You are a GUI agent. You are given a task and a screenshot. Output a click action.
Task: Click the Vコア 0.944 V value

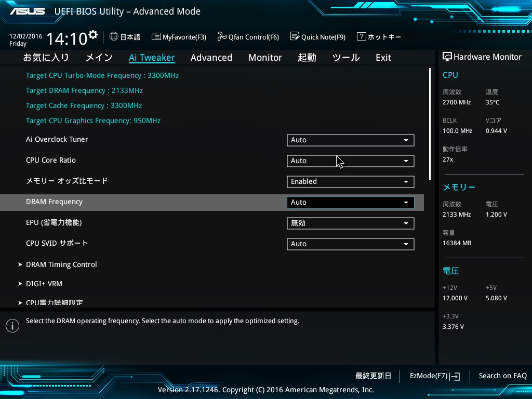(x=496, y=130)
